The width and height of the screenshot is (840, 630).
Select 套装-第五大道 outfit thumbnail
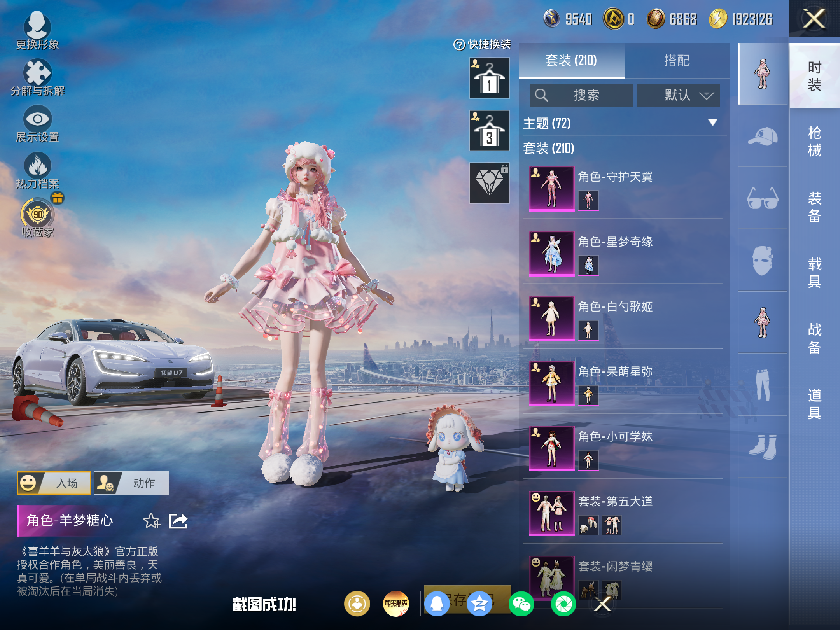pyautogui.click(x=551, y=513)
